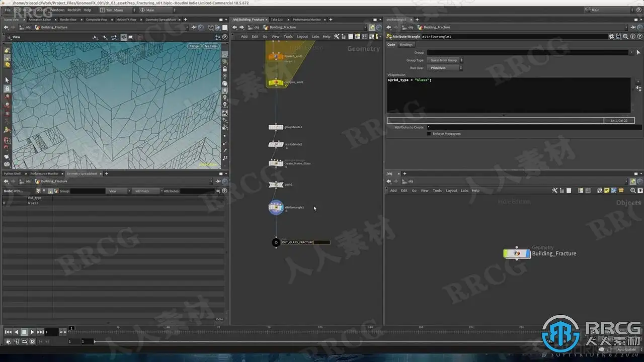Enable the Enforce Prototypes checkbox

pyautogui.click(x=429, y=134)
